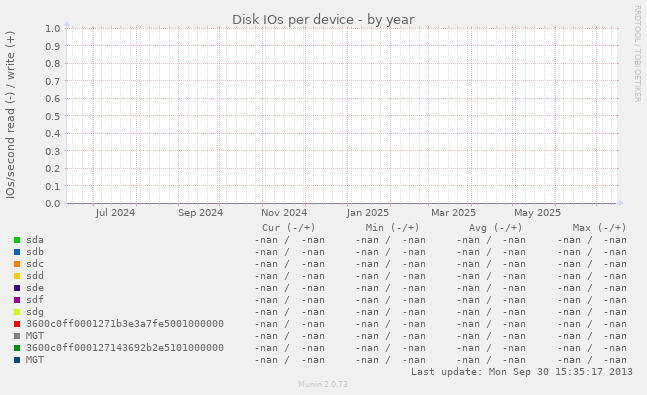Select the indigo sde legend swatch

17,288
